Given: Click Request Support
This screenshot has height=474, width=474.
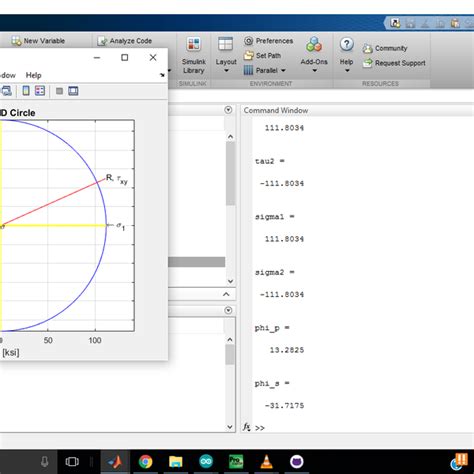Looking at the screenshot, I should [x=394, y=63].
